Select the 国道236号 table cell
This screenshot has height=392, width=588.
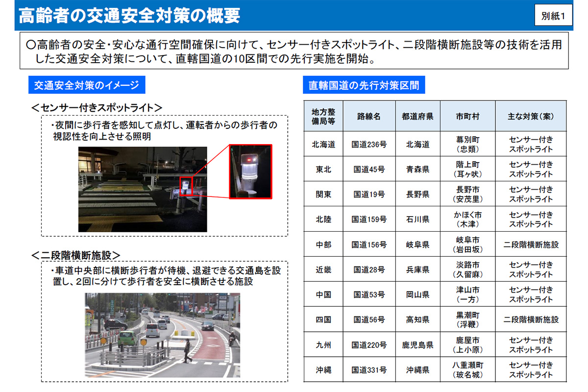pyautogui.click(x=369, y=145)
